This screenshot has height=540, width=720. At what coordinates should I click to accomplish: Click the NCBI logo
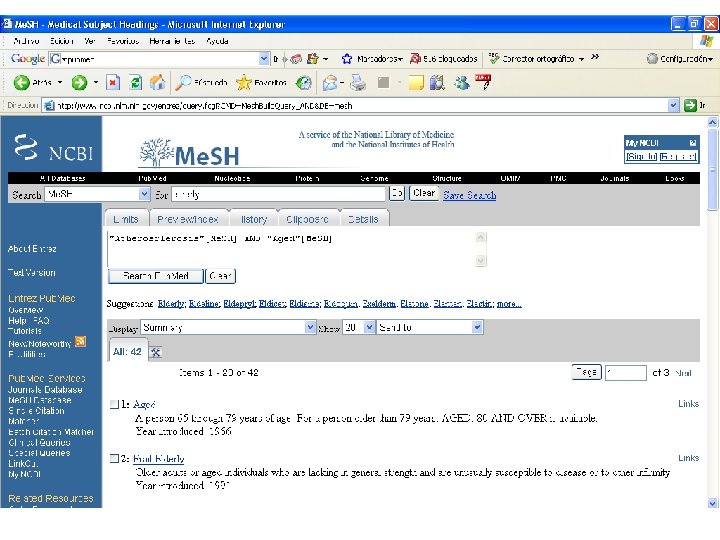(53, 148)
